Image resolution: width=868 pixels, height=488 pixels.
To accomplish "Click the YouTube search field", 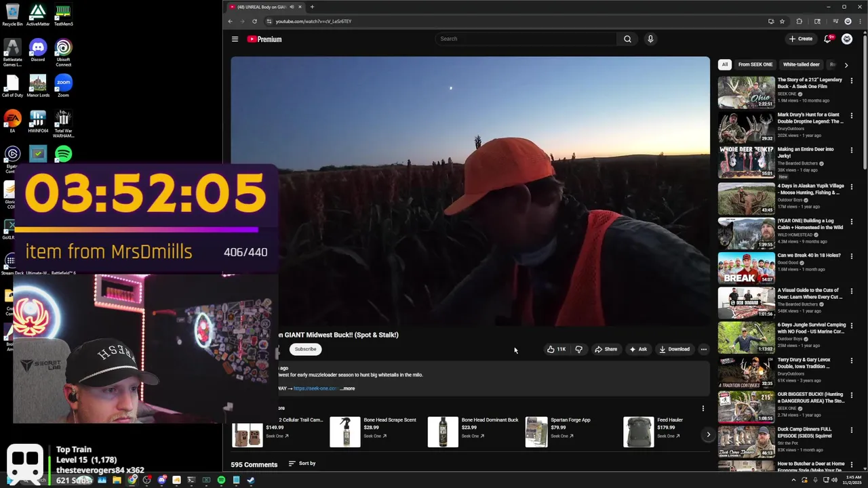I will click(x=526, y=39).
